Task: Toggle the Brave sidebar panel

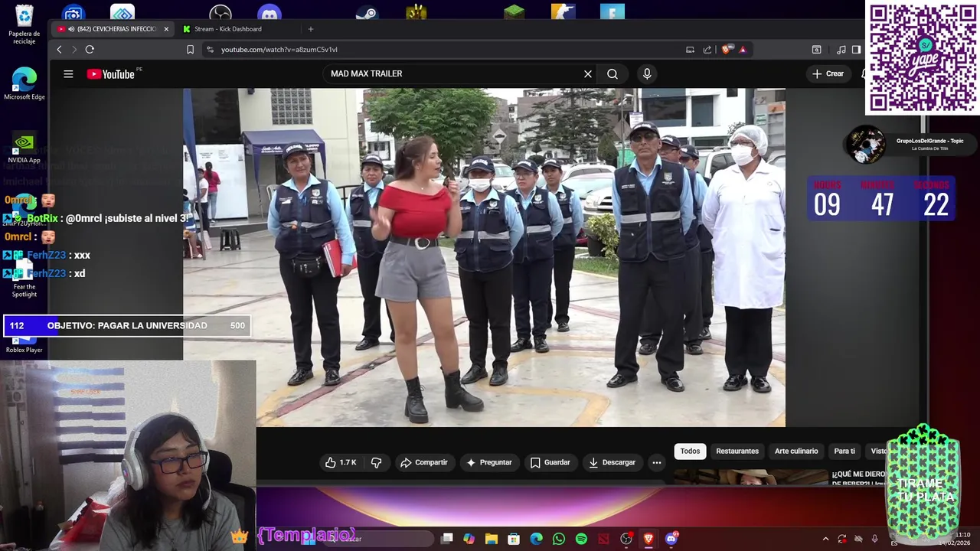Action: click(856, 50)
